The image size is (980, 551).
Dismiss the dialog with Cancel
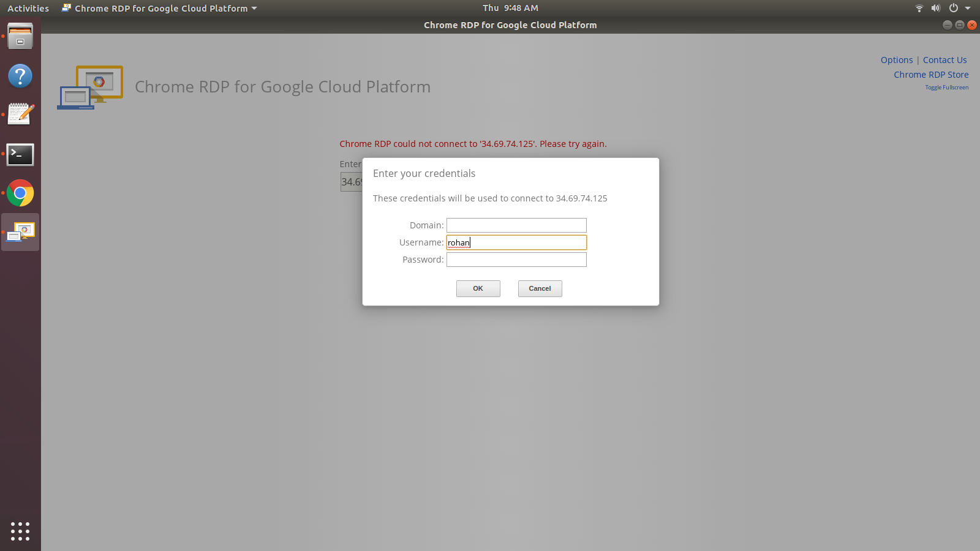tap(540, 288)
